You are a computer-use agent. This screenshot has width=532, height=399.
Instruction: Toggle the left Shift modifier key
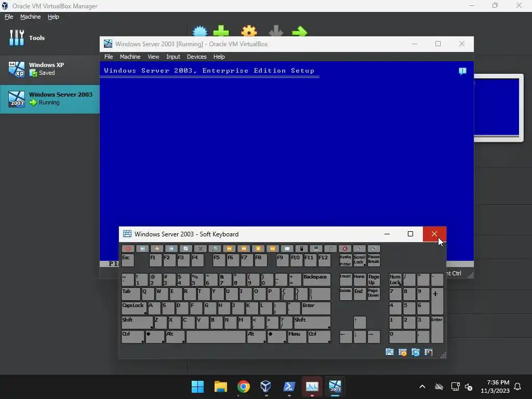137,323
